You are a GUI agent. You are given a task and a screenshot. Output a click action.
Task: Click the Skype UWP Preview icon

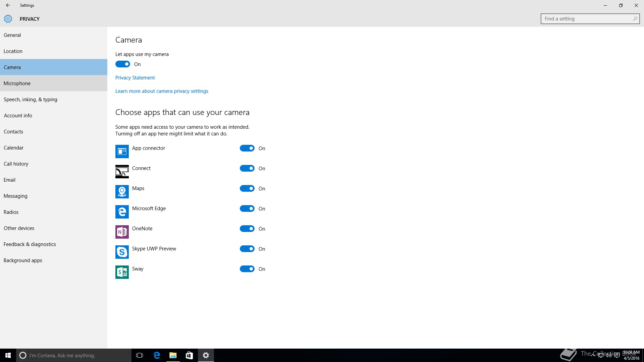(122, 252)
